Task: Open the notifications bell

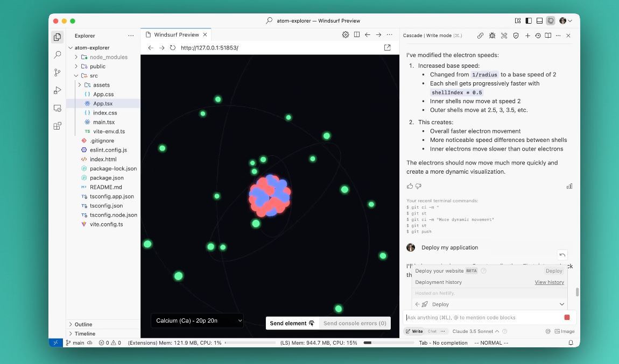Action: [x=571, y=342]
